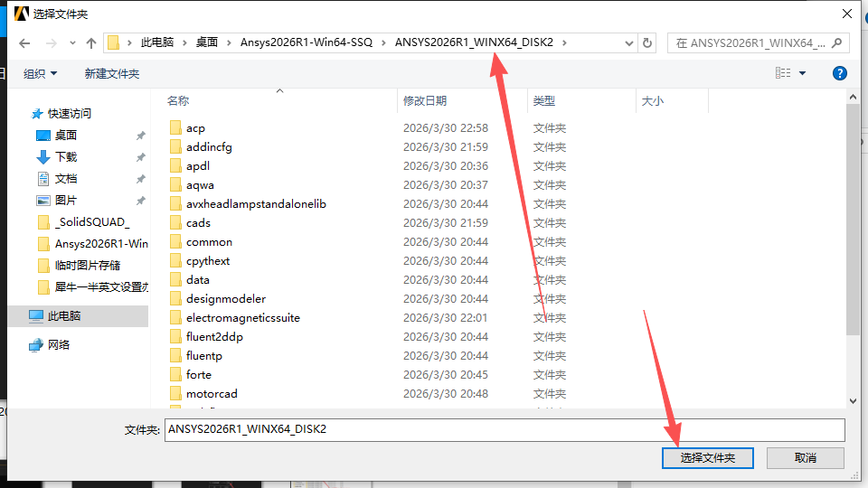Viewport: 868px width, 488px height.
Task: Click 选择文件夹 button
Action: pyautogui.click(x=707, y=458)
